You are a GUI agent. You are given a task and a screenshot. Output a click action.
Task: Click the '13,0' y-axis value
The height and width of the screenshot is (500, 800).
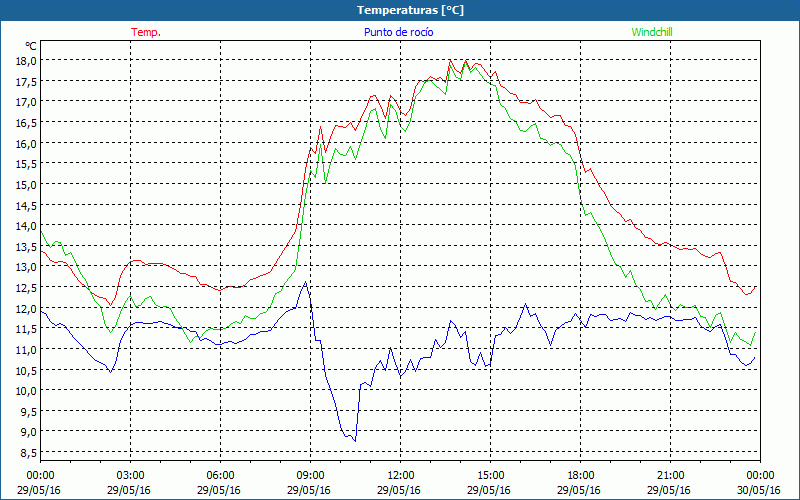point(26,267)
